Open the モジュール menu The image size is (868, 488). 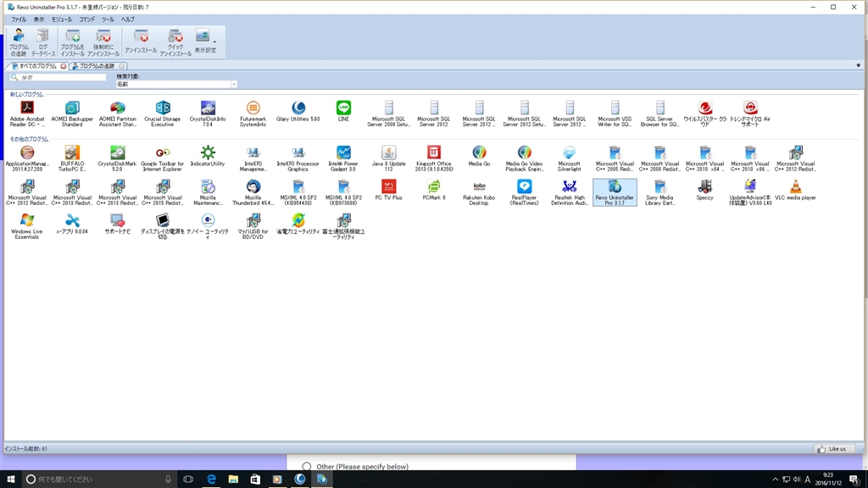click(62, 19)
